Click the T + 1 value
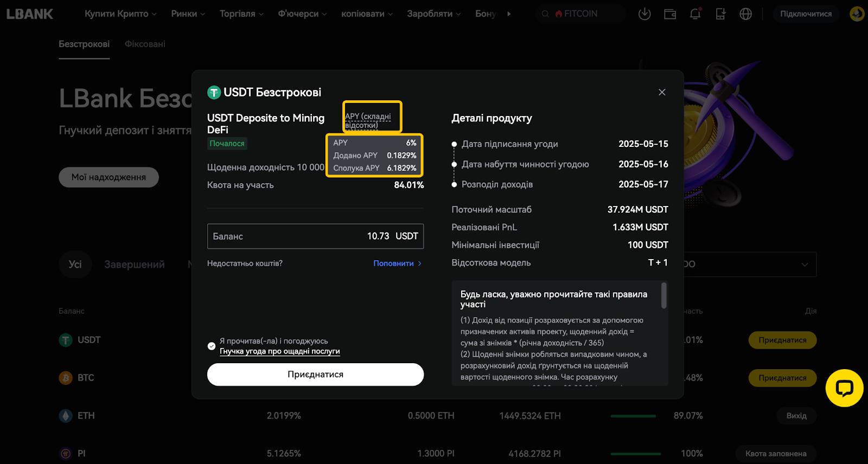Screen dimensions: 868x464 pyautogui.click(x=658, y=263)
